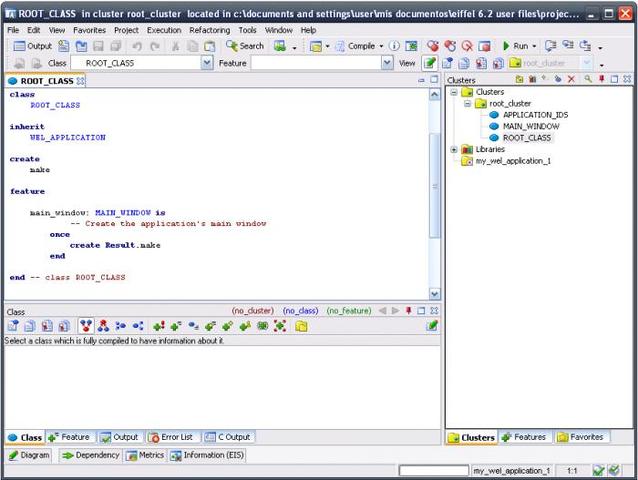Image resolution: width=638 pixels, height=480 pixels.
Task: Switch to the Features panel tab
Action: [524, 437]
